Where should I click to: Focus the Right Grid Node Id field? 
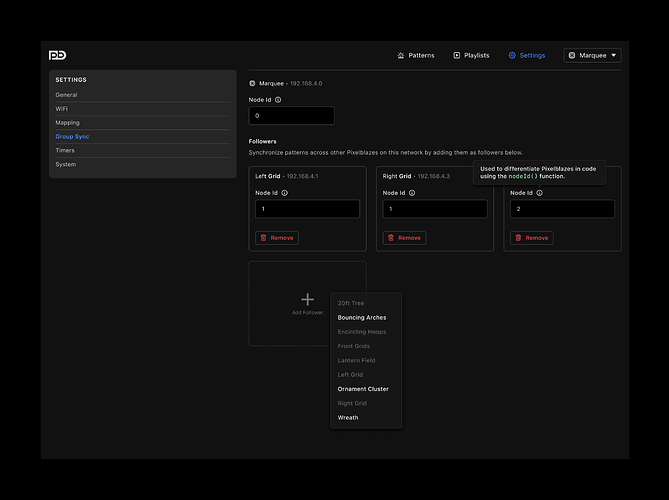coord(435,209)
